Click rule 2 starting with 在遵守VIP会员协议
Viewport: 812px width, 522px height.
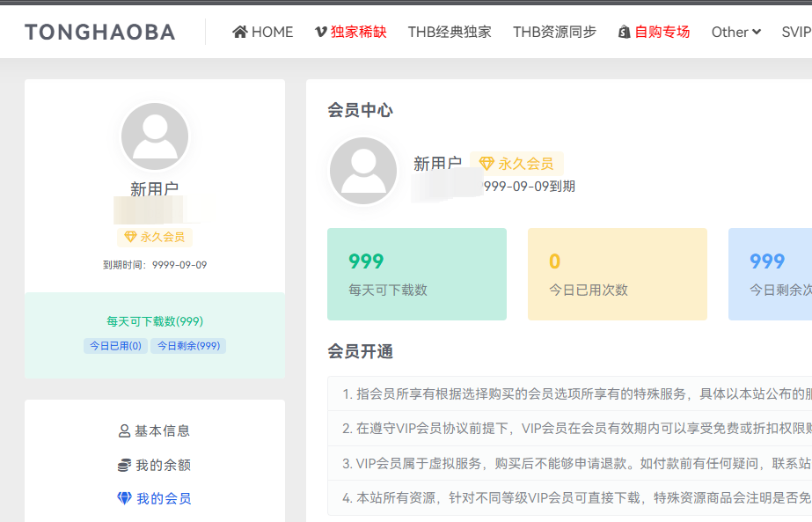[x=570, y=428]
